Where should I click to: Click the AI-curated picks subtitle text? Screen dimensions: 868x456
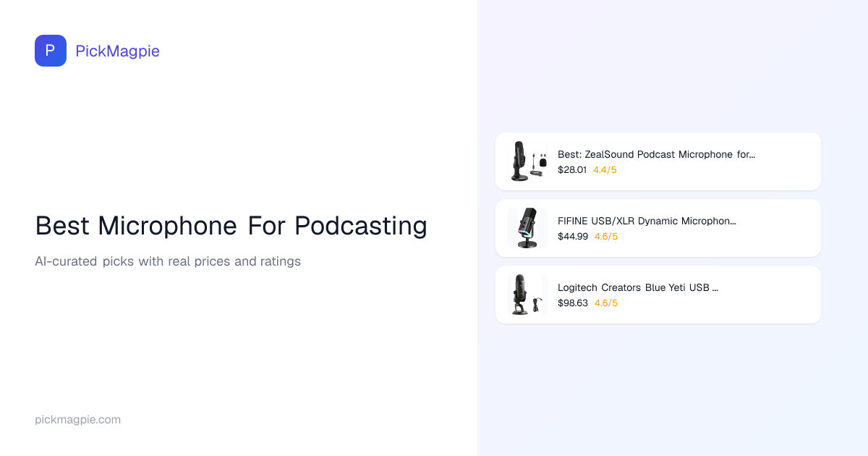168,261
